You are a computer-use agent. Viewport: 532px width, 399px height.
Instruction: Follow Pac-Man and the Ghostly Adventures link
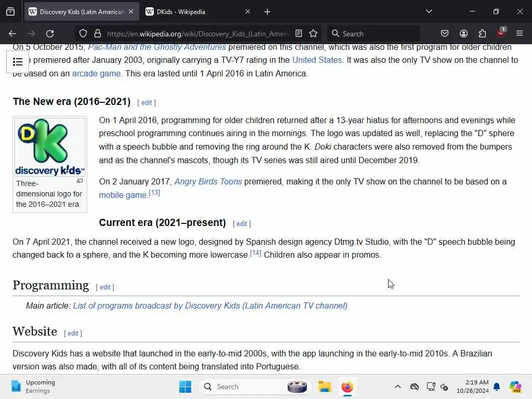(157, 47)
